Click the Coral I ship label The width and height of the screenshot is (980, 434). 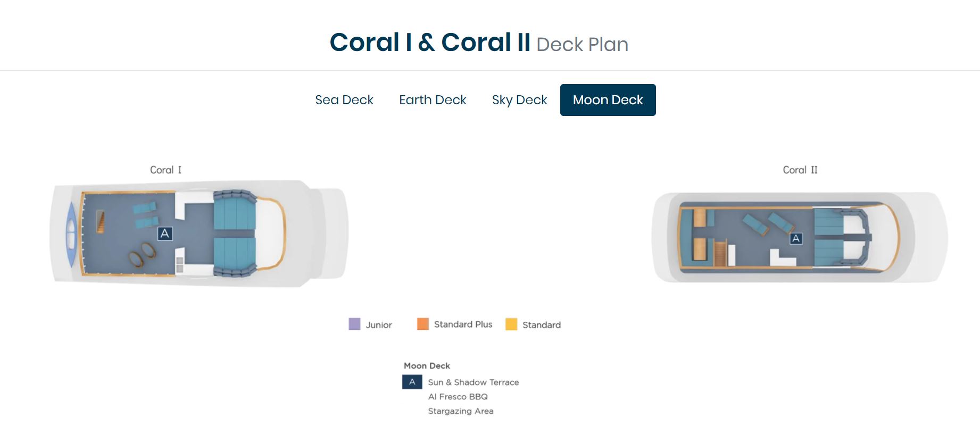click(165, 170)
